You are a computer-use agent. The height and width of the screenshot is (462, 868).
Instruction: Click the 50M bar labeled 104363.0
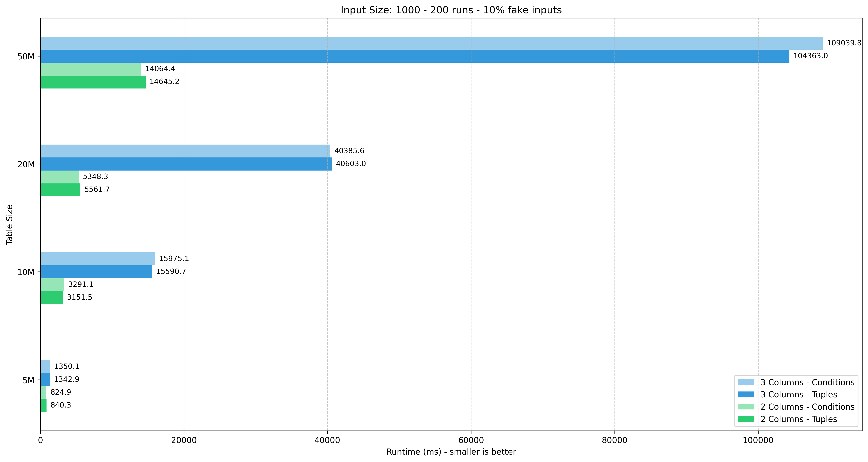pos(415,56)
